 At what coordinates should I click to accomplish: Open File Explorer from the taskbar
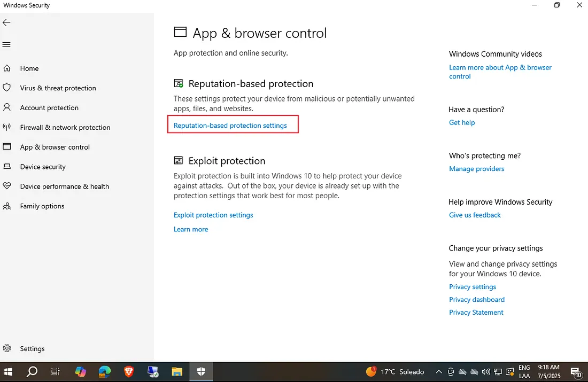click(177, 372)
